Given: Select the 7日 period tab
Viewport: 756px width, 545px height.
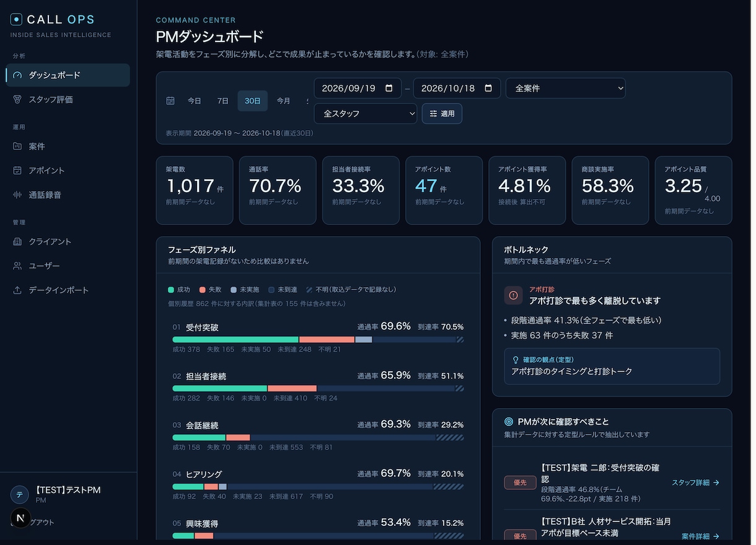Looking at the screenshot, I should (223, 100).
